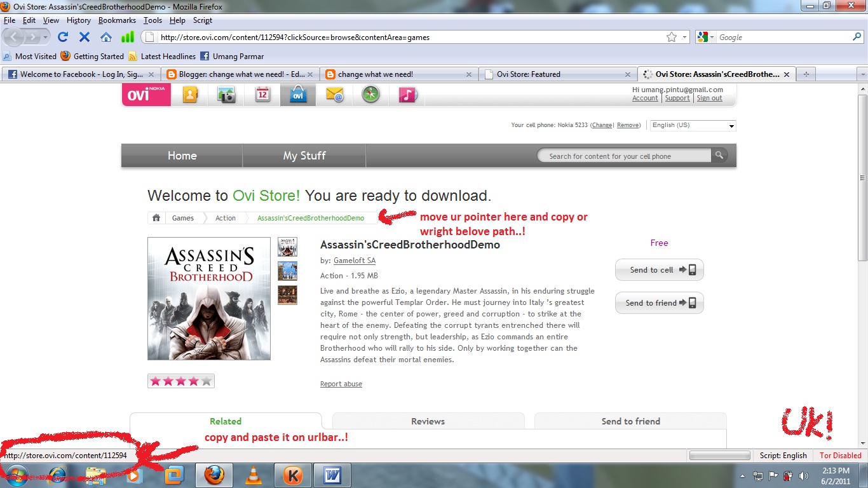Go to the Home navigation item
This screenshot has height=488, width=868.
(x=182, y=156)
